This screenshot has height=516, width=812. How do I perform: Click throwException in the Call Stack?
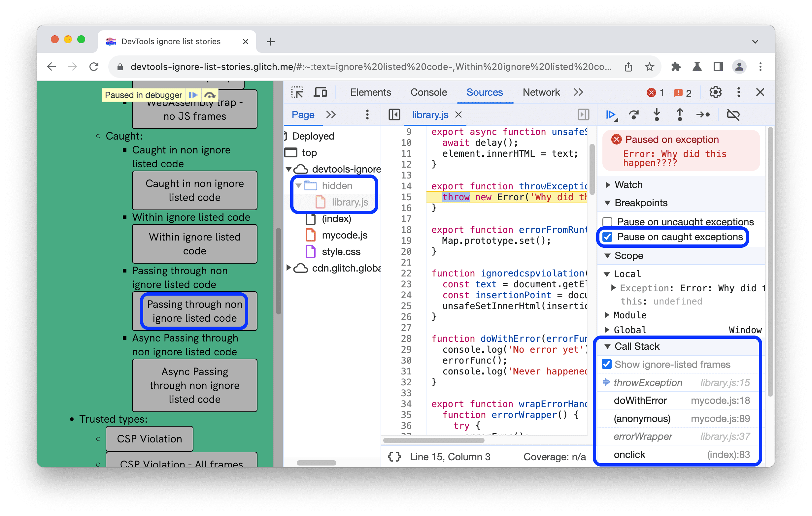pyautogui.click(x=651, y=382)
